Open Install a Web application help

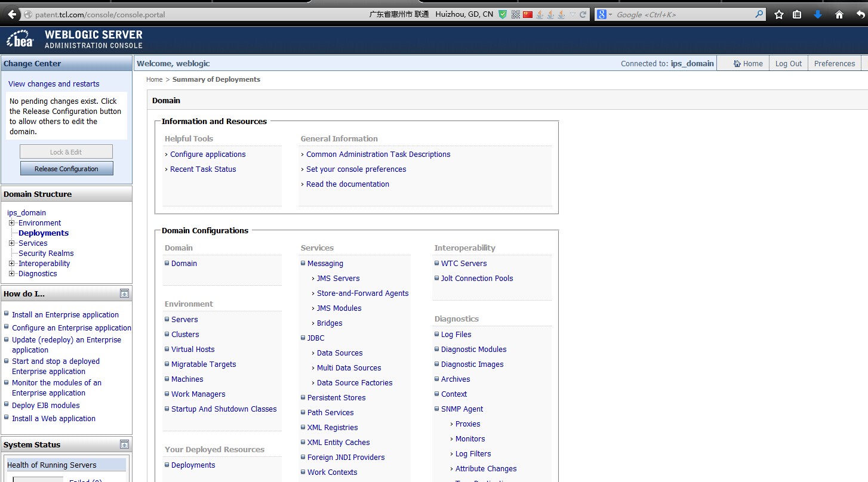click(x=54, y=419)
